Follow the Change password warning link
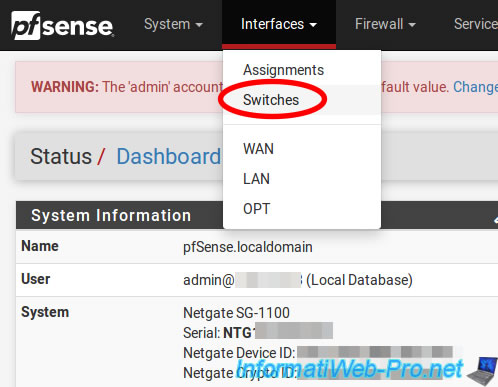 point(475,87)
